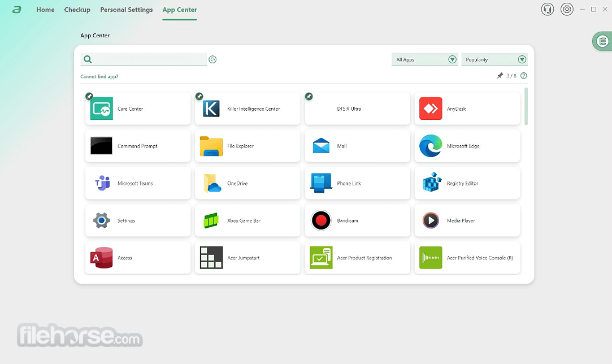Open the Popularity sort dropdown
Image resolution: width=612 pixels, height=364 pixels.
point(494,59)
